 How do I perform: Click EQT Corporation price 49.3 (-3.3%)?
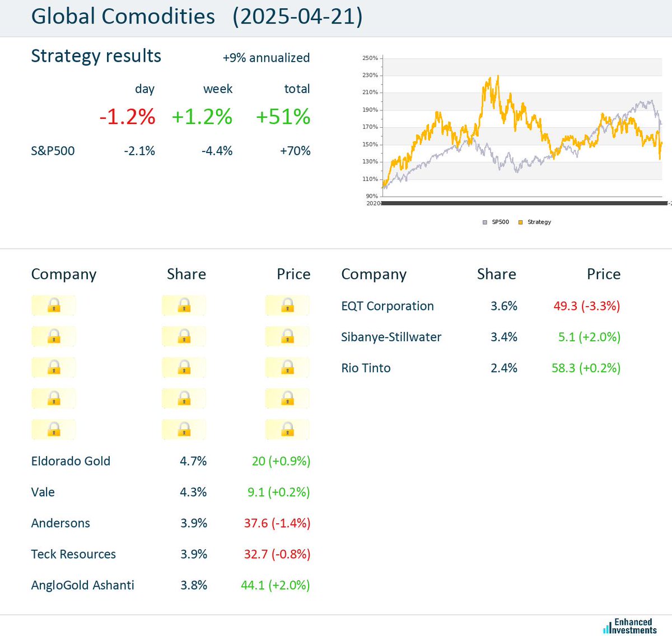[x=587, y=306]
